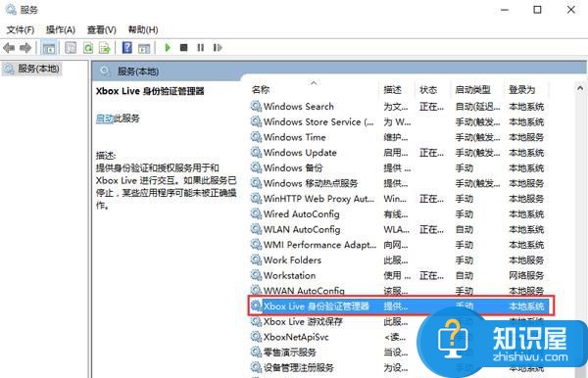Click the 启动 link to start service
This screenshot has height=378, width=588.
(105, 118)
